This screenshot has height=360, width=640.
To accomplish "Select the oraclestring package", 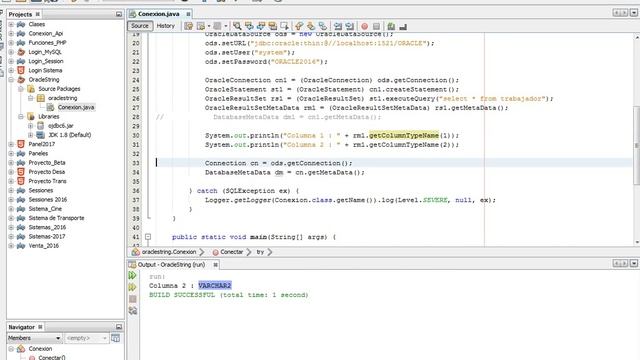I will pos(62,98).
